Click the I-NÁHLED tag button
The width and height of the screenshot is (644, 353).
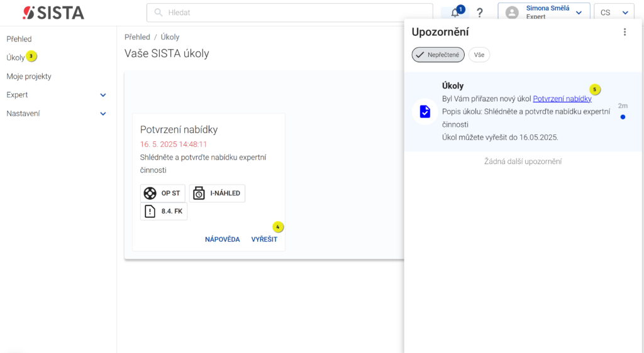coord(217,193)
